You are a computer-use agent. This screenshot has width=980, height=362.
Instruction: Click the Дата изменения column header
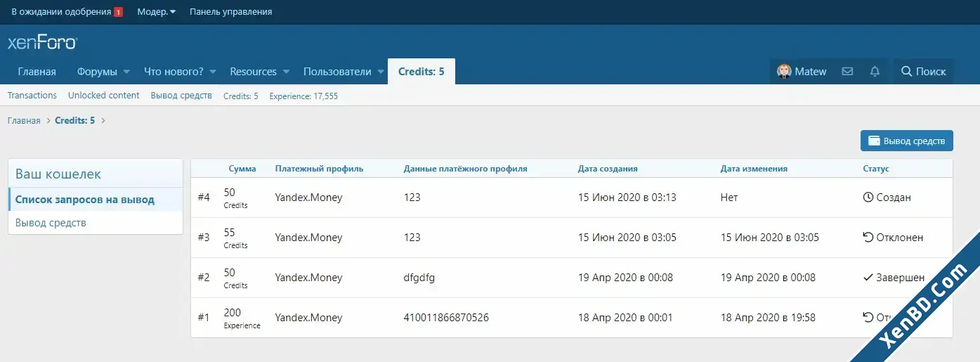coord(754,169)
